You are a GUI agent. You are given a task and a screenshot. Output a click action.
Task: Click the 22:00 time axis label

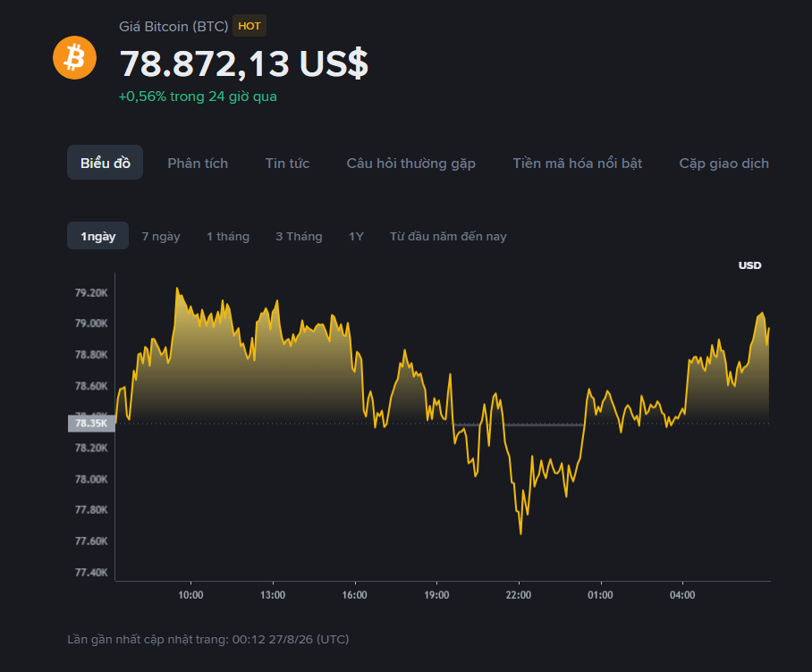tap(519, 595)
